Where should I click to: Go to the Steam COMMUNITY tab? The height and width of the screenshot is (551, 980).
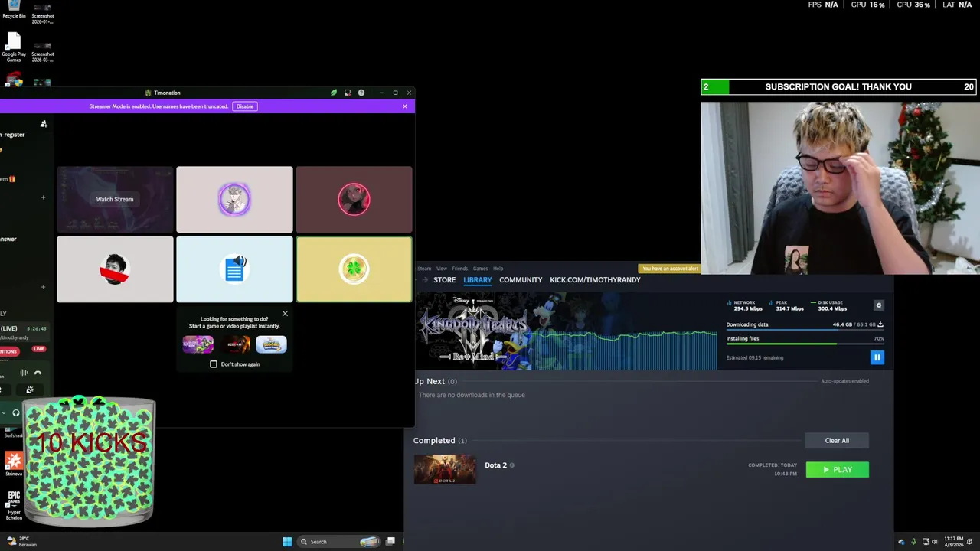pos(521,280)
